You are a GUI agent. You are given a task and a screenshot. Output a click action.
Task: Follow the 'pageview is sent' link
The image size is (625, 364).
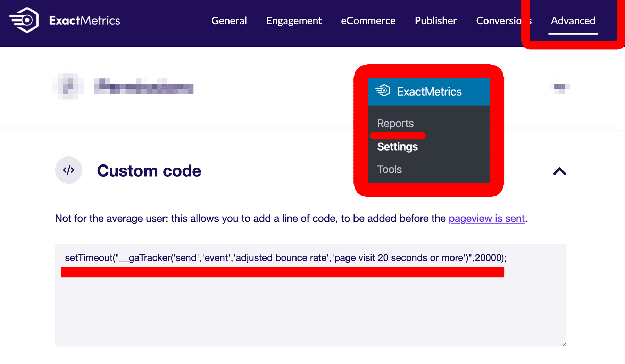click(486, 218)
